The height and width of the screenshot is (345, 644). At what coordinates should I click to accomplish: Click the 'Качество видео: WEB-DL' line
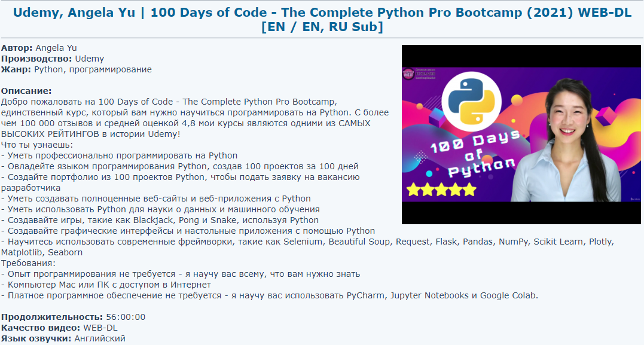click(x=59, y=328)
